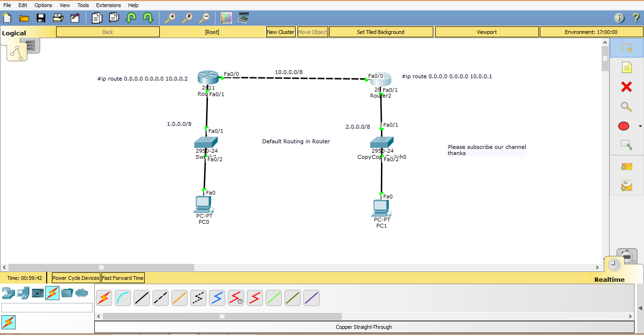This screenshot has height=335, width=644.
Task: Click the Set Tiled Background button
Action: pos(380,32)
